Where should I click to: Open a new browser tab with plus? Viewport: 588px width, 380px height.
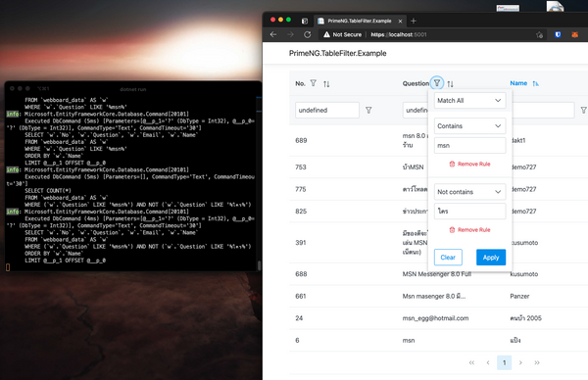pyautogui.click(x=414, y=21)
